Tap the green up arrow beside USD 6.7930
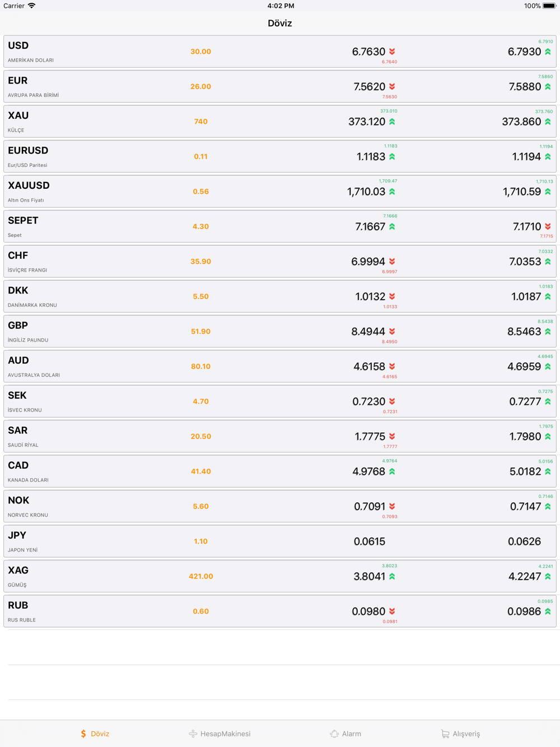Screen dimensions: 560x747 click(548, 52)
